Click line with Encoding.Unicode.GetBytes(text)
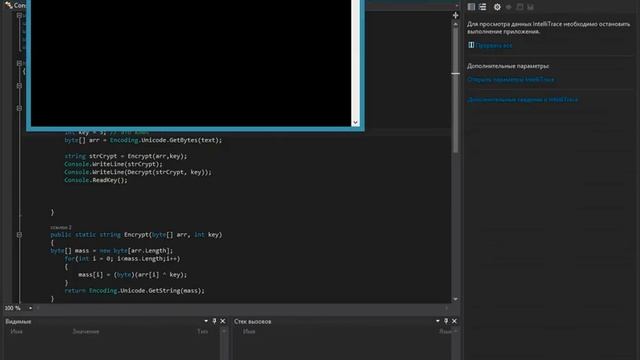The image size is (640, 360). coord(143,140)
